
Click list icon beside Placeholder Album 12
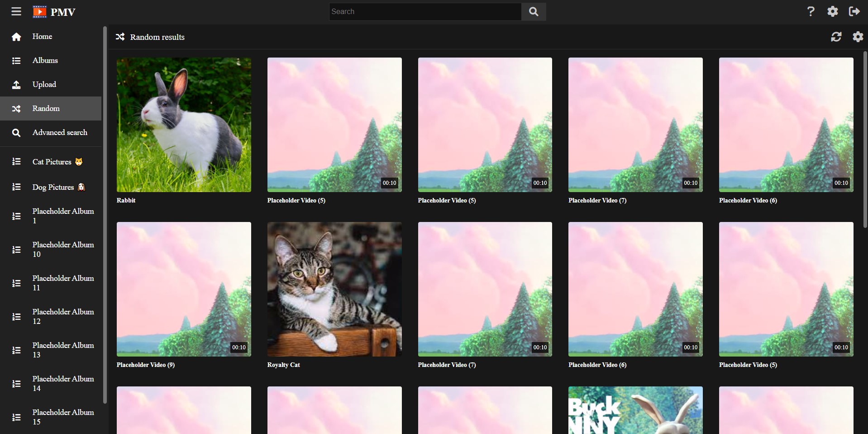point(16,317)
